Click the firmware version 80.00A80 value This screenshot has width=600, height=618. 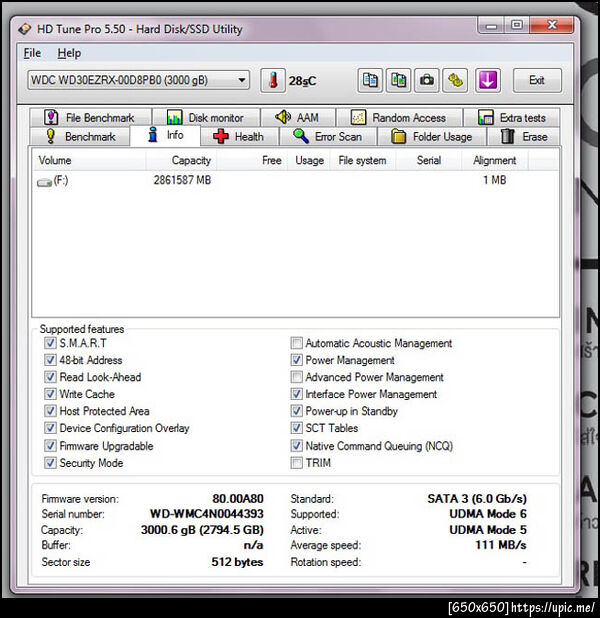(238, 499)
